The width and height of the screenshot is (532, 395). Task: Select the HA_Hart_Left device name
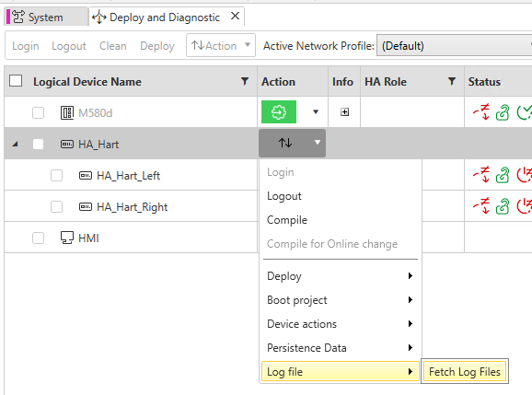[x=128, y=176]
